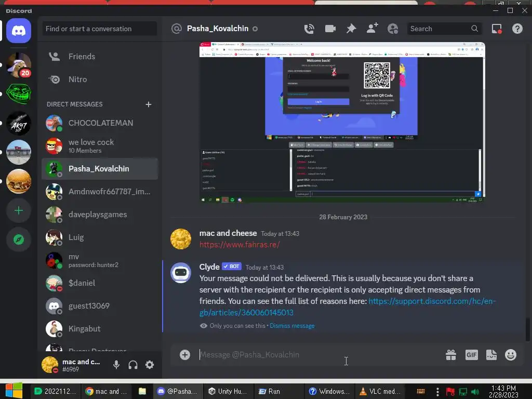Toggle headphones deafen
Image resolution: width=532 pixels, height=399 pixels.
(x=133, y=365)
